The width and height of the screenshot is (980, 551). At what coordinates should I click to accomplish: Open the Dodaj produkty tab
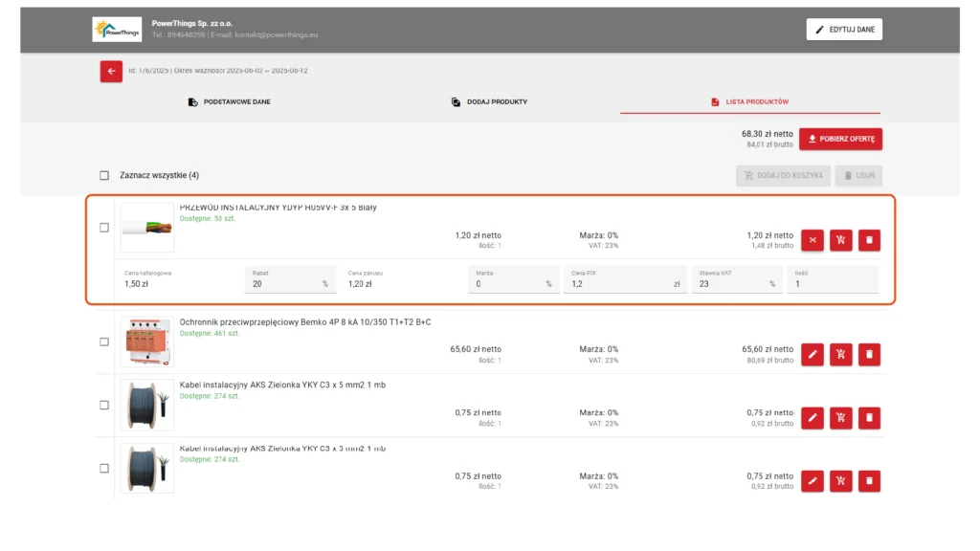coord(489,101)
